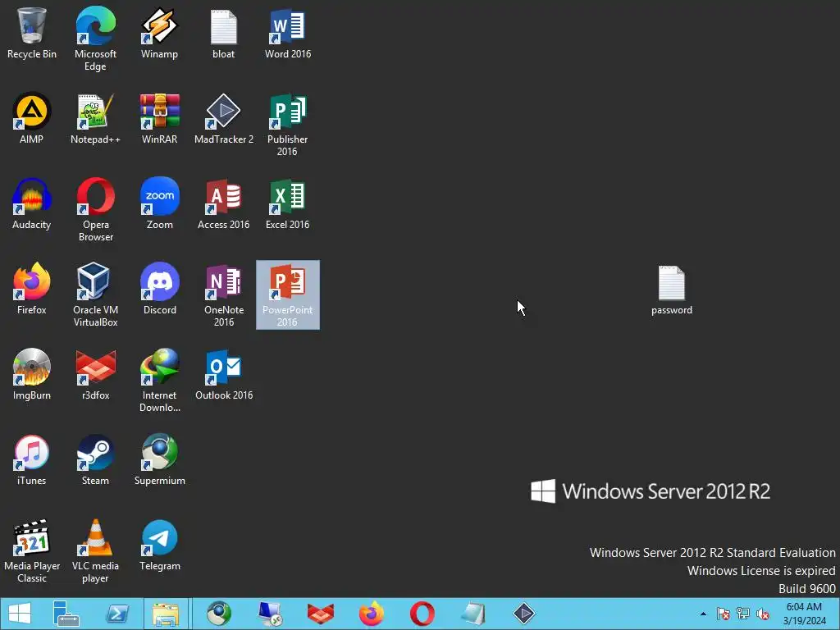The image size is (840, 630).
Task: Open Firefox from the taskbar
Action: tap(372, 614)
